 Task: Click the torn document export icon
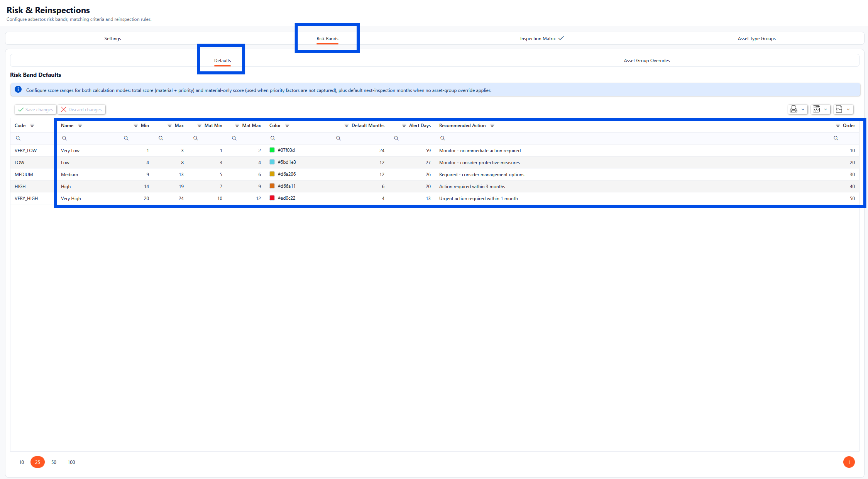coord(839,109)
